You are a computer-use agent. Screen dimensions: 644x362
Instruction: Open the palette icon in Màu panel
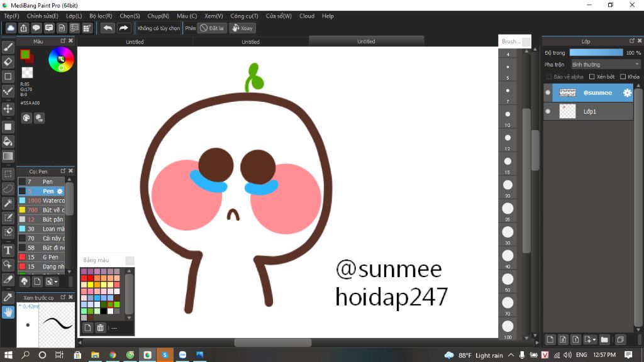pos(26,118)
